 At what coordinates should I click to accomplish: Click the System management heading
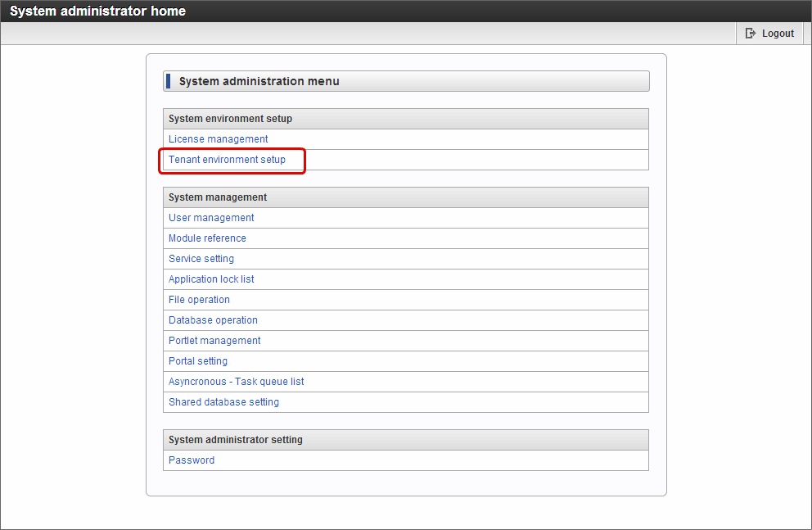tap(218, 197)
